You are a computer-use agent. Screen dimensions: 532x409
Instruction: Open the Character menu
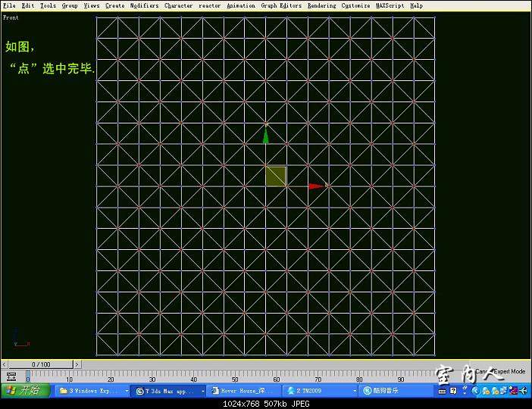[x=178, y=5]
